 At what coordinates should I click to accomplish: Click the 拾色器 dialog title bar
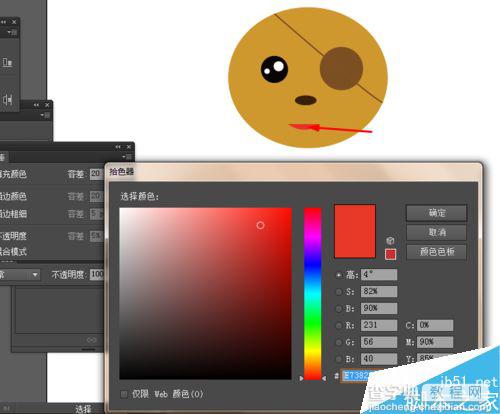(293, 172)
